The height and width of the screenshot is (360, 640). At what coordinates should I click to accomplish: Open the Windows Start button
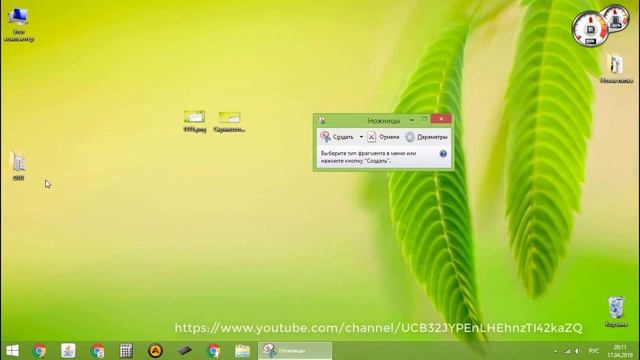(x=12, y=351)
